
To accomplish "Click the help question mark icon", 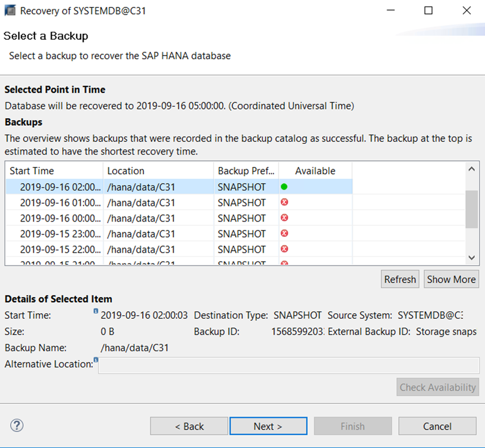I will point(17,425).
